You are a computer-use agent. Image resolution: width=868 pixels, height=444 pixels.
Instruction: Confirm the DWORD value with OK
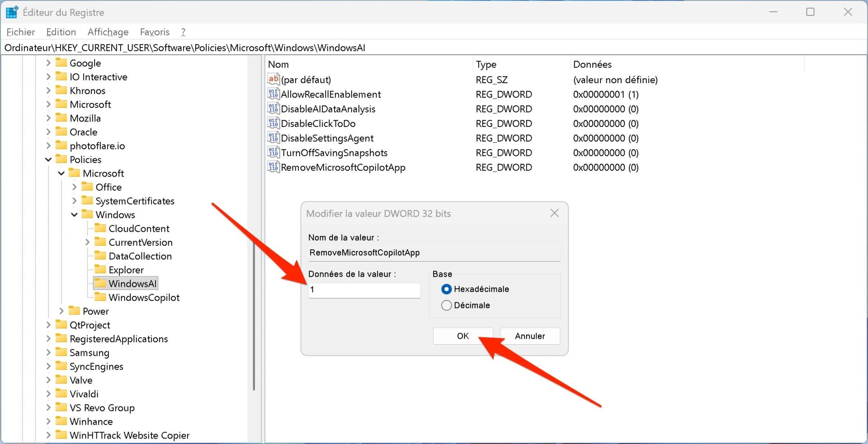tap(463, 336)
